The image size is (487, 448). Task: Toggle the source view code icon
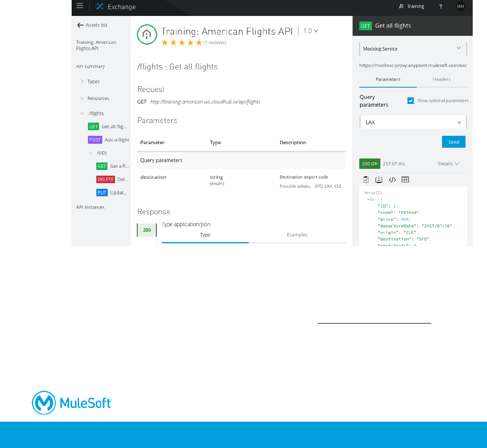coord(392,180)
